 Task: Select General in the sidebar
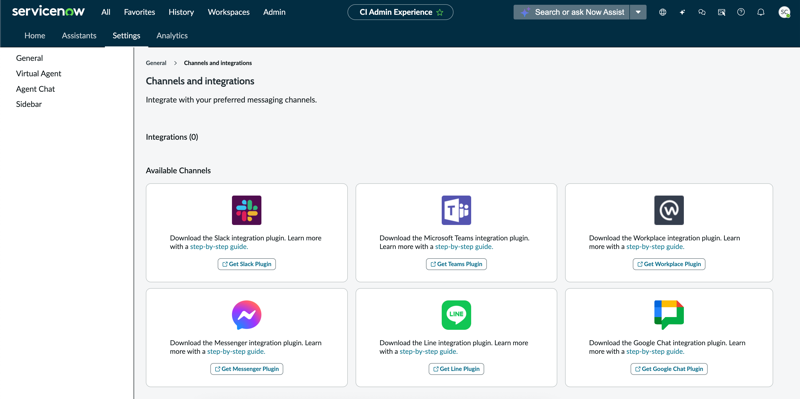[x=30, y=58]
